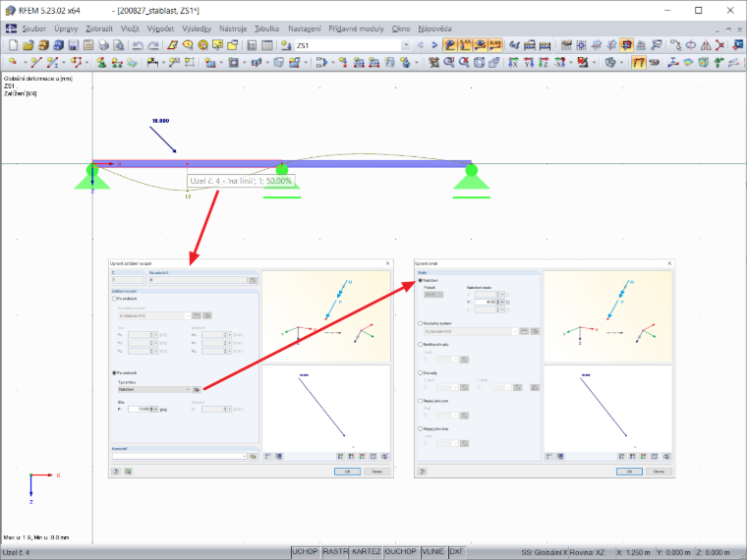
Task: Go to previous load case arrow
Action: click(x=421, y=45)
